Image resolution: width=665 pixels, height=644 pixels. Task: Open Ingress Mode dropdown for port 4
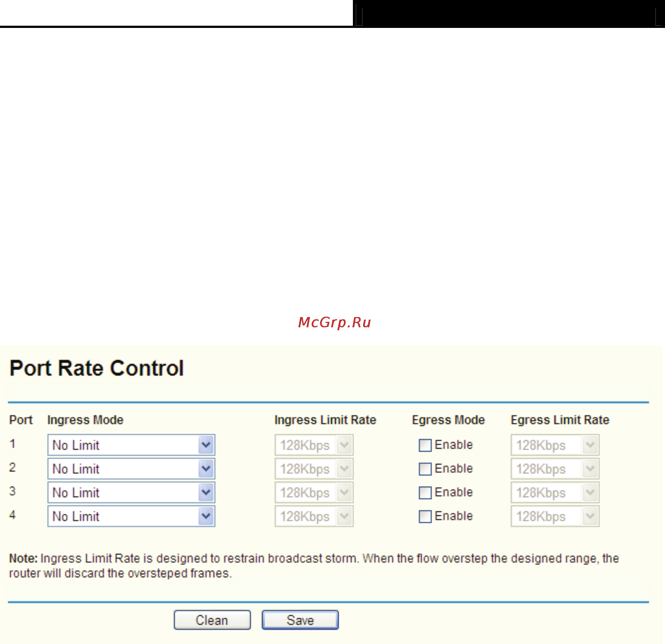(131, 516)
